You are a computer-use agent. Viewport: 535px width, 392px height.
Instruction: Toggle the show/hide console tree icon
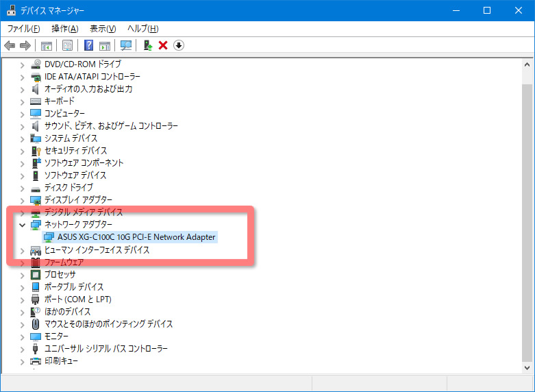pyautogui.click(x=47, y=45)
